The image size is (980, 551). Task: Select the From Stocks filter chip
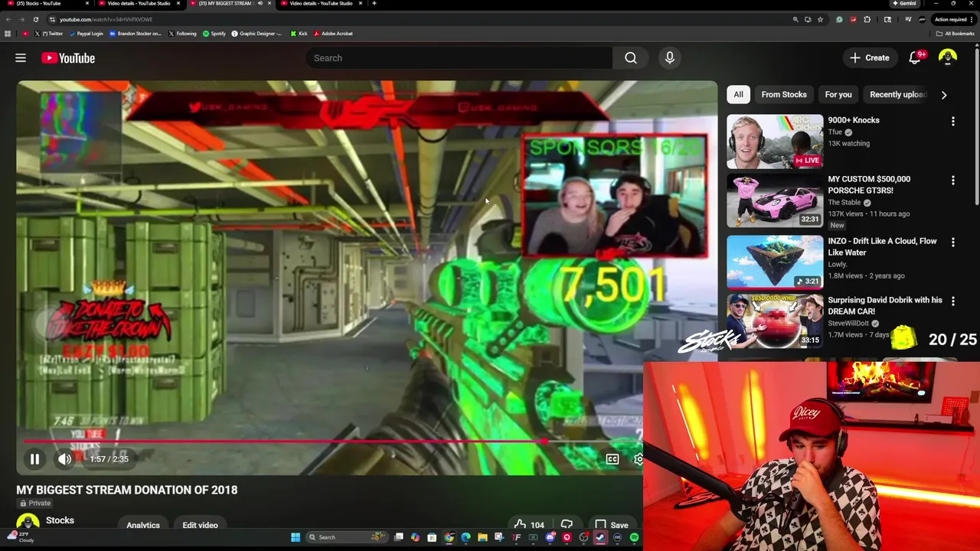click(x=784, y=94)
